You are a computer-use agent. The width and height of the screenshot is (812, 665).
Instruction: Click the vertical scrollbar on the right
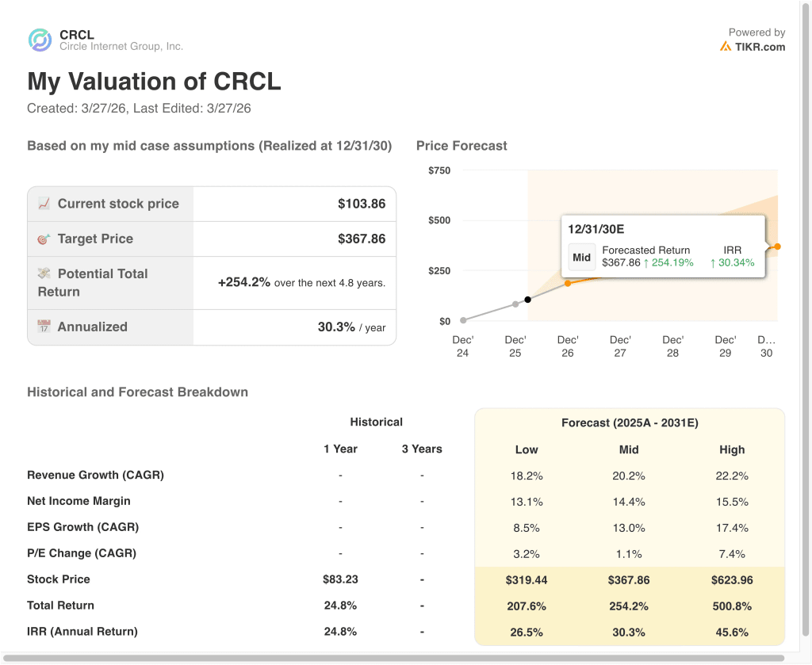(x=806, y=319)
